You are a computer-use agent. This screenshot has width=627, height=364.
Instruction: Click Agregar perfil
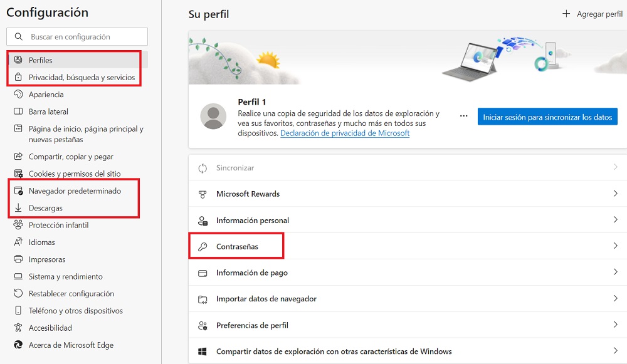593,14
